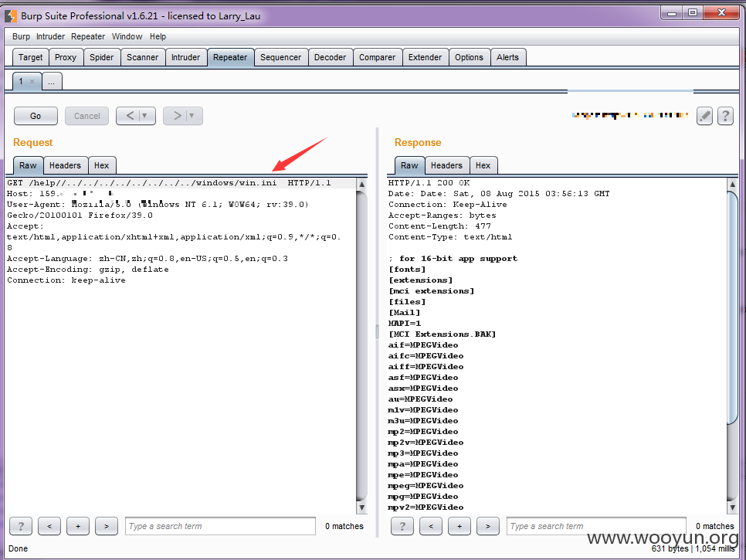Select the Response Raw view tab
746x560 pixels.
[409, 165]
